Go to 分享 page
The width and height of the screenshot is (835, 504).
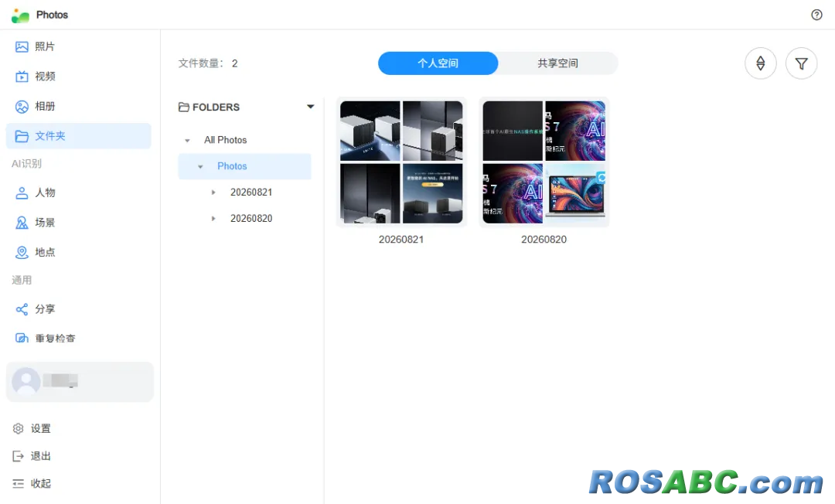click(x=78, y=309)
